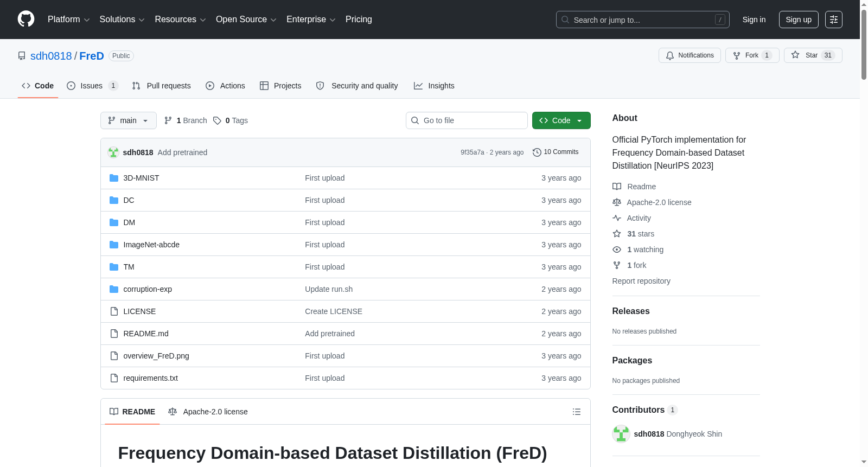Expand the Platform menu
The image size is (868, 467).
[68, 20]
